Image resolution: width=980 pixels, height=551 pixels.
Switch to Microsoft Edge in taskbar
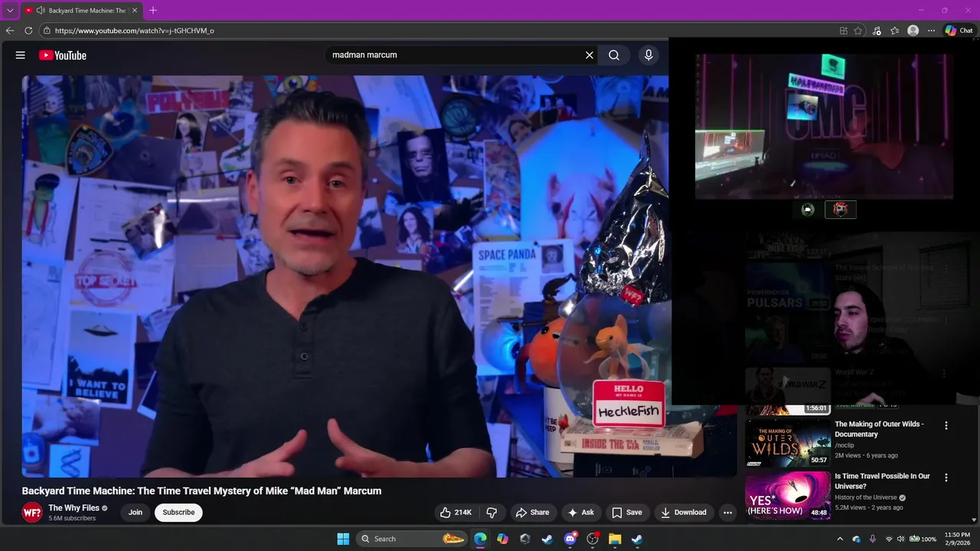[480, 539]
